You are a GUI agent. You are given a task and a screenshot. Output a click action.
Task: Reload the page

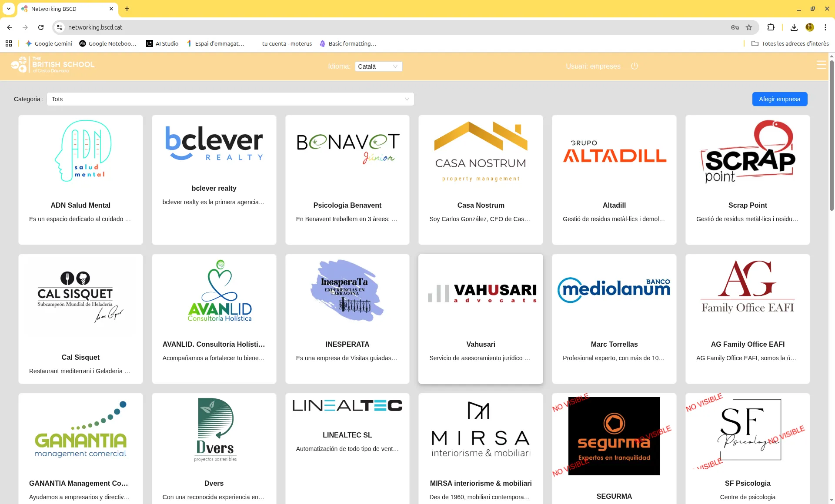point(41,27)
